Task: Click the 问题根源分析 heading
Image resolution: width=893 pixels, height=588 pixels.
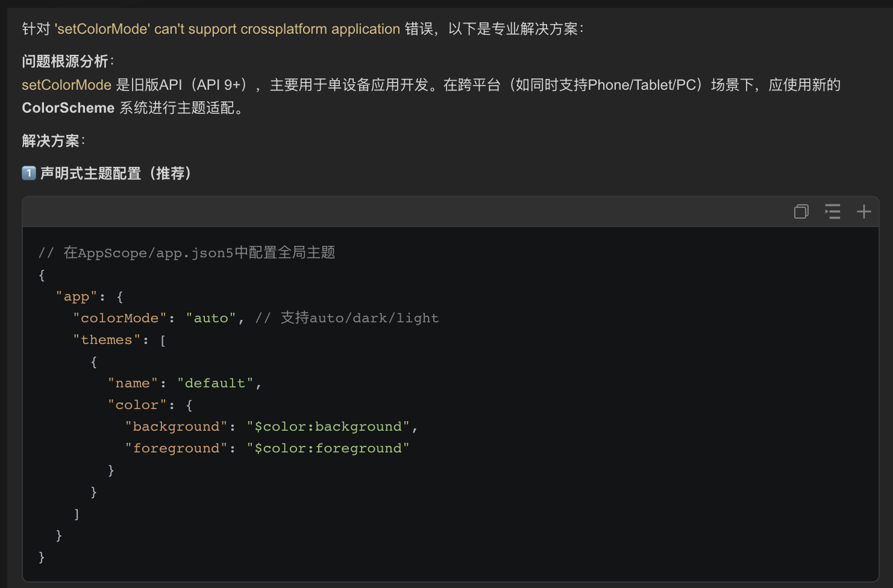Action: [66, 61]
